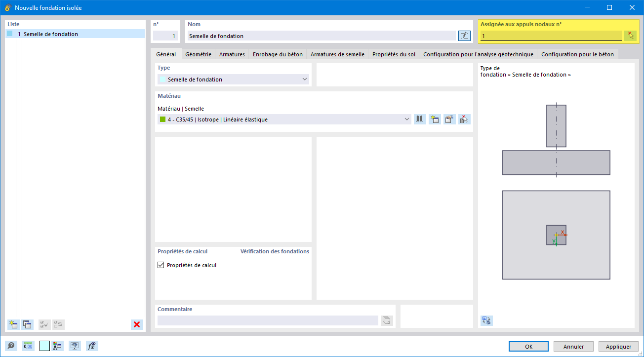Go to Enrobage du béton tab
This screenshot has width=644, height=357.
click(278, 54)
